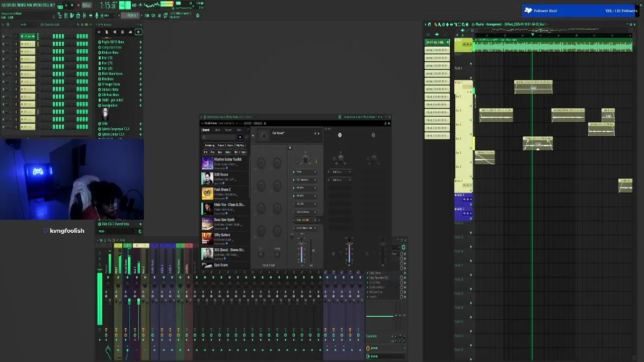The image size is (644, 362).
Task: Click the tempo 129 field
Action: click(87, 6)
